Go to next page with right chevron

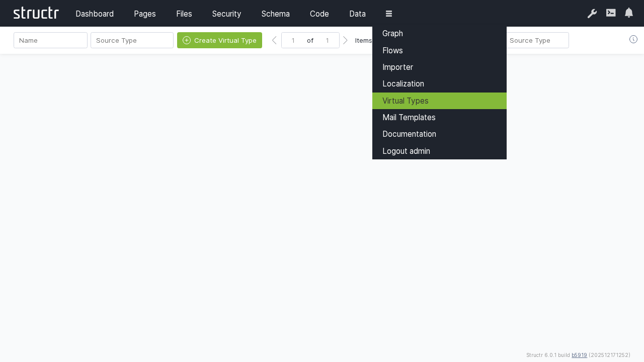(346, 40)
